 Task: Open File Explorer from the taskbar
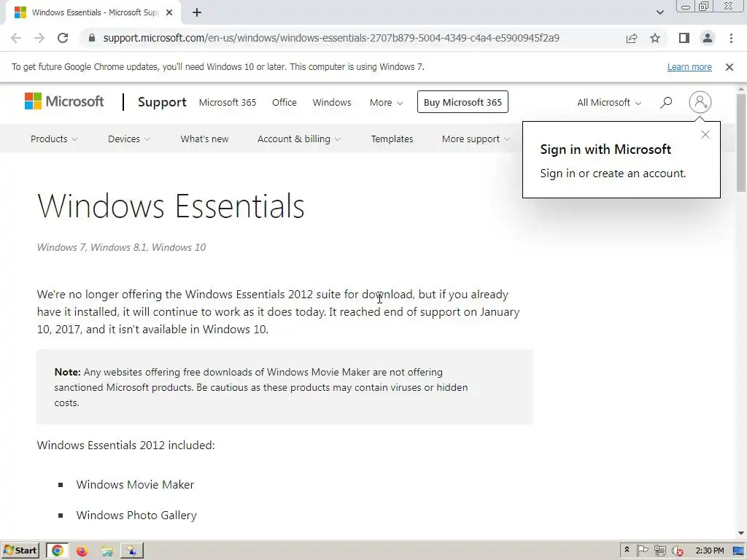pos(107,551)
